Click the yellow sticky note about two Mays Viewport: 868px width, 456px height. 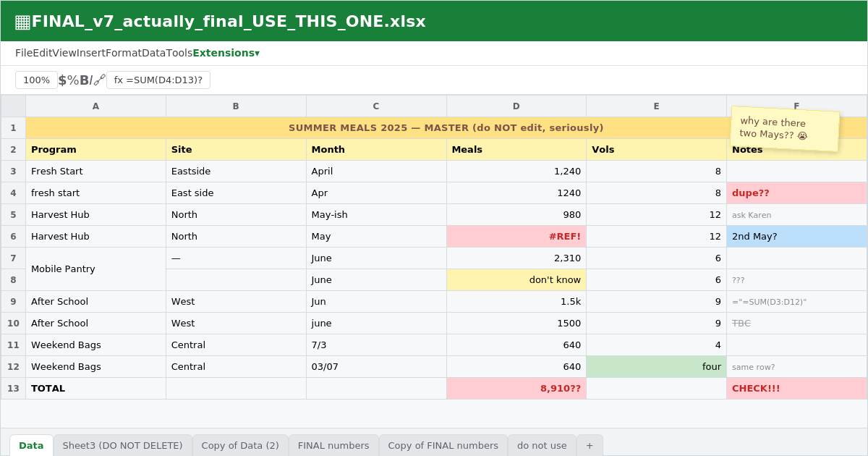point(785,129)
